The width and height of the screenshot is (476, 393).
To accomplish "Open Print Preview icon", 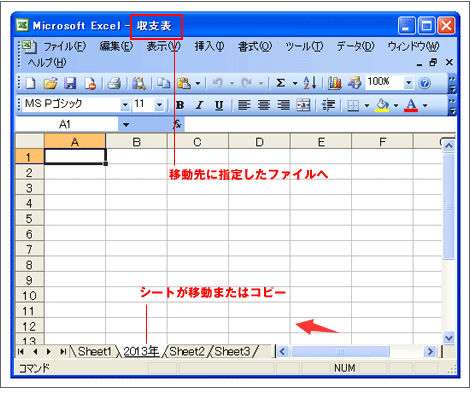I will [x=139, y=83].
